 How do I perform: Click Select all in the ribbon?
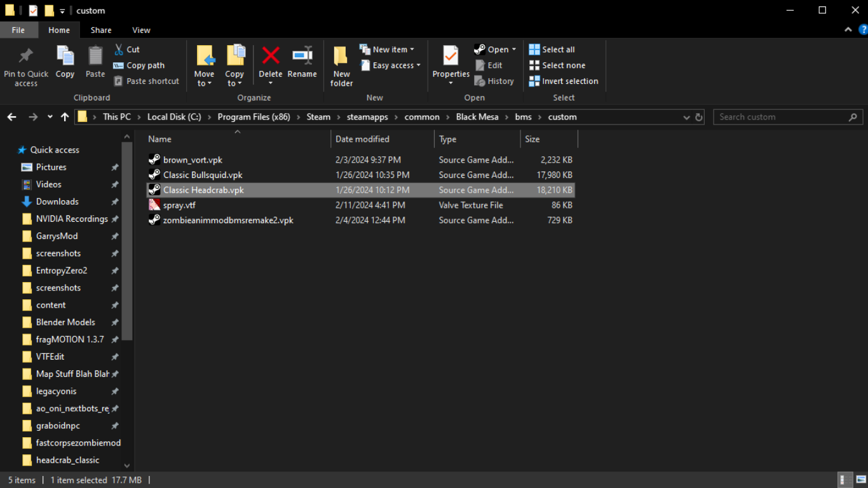[552, 50]
